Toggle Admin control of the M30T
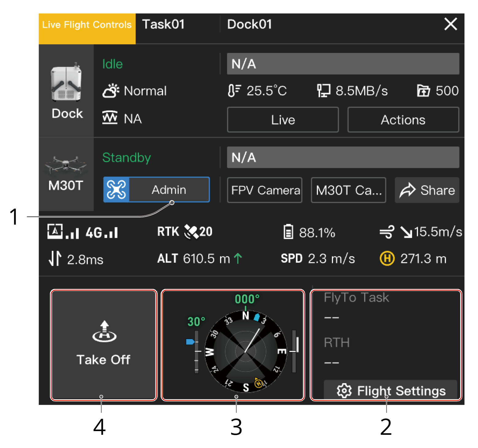Screen dimensions: 478x448 [156, 190]
